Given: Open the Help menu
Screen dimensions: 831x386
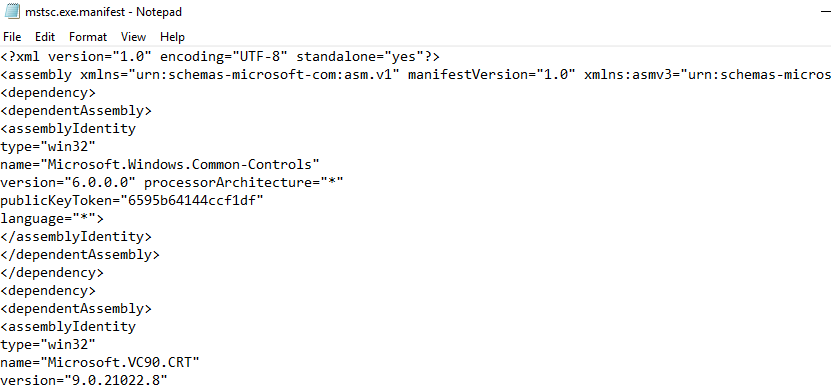Looking at the screenshot, I should coord(172,37).
